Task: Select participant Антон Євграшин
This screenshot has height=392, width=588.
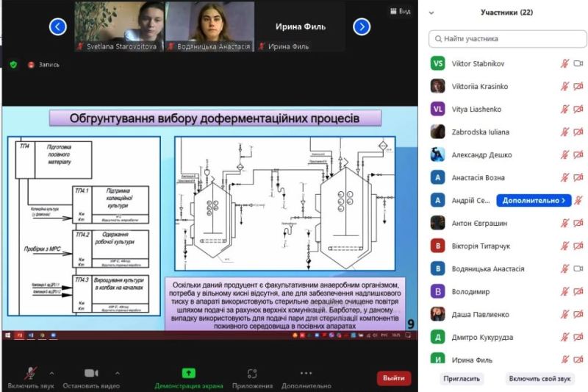Action: pyautogui.click(x=507, y=223)
